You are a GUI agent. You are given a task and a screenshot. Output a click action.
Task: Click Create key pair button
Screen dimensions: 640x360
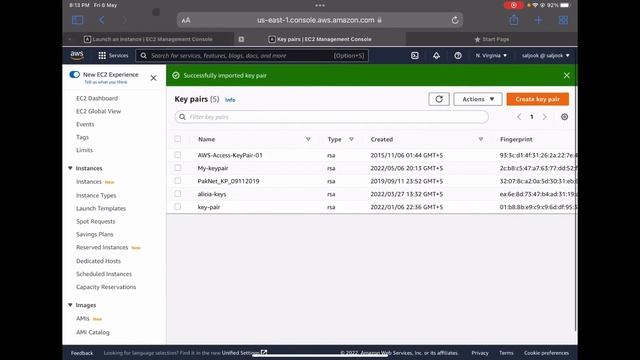[x=538, y=99]
